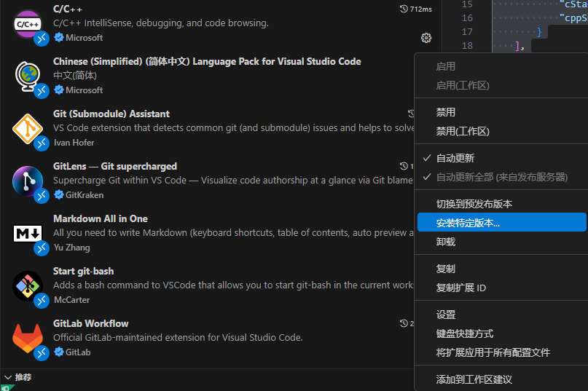This screenshot has width=588, height=391.
Task: Open the GitLens extension icon
Action: pyautogui.click(x=28, y=181)
